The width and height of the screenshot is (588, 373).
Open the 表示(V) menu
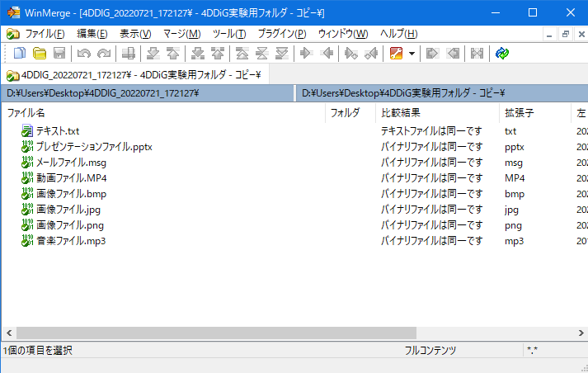pos(135,34)
